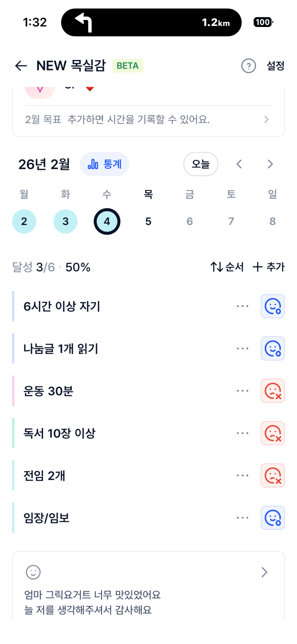Tap the smiley icon on diary card
Viewport: 297px width, 644px height.
click(33, 572)
